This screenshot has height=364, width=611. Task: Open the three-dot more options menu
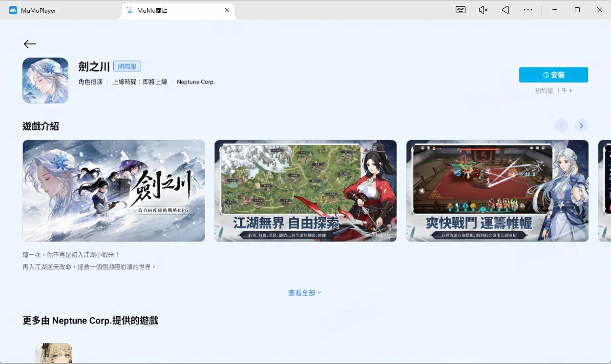click(528, 10)
